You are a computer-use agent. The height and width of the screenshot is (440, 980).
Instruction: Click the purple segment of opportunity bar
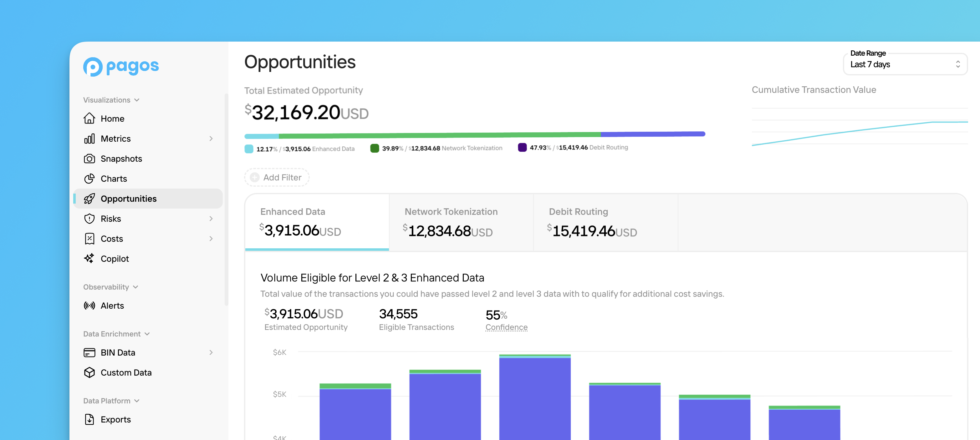tap(653, 134)
